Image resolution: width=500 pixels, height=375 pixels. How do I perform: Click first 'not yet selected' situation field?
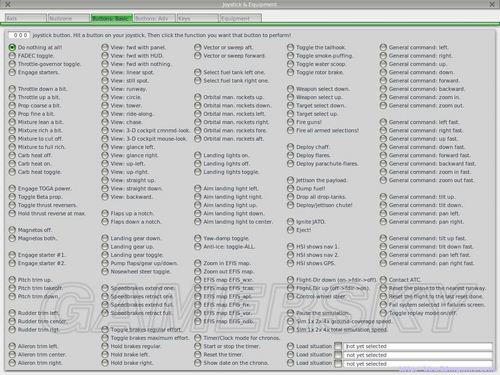(x=418, y=346)
